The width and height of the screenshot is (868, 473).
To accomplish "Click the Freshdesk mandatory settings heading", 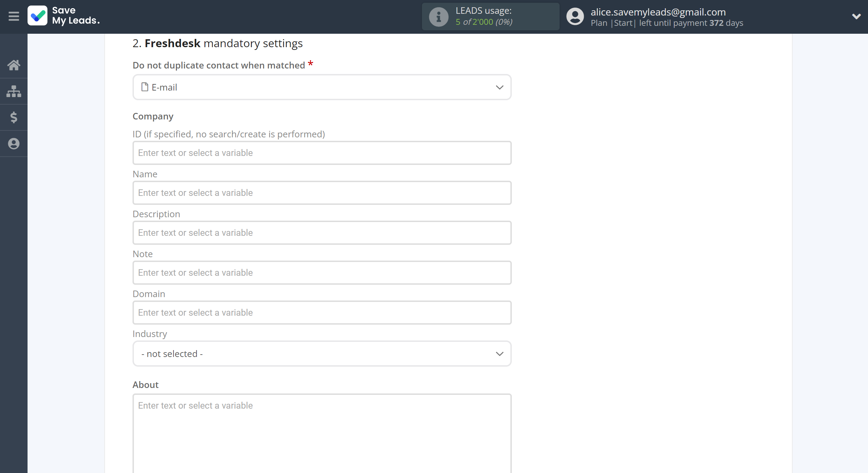I will pos(218,43).
